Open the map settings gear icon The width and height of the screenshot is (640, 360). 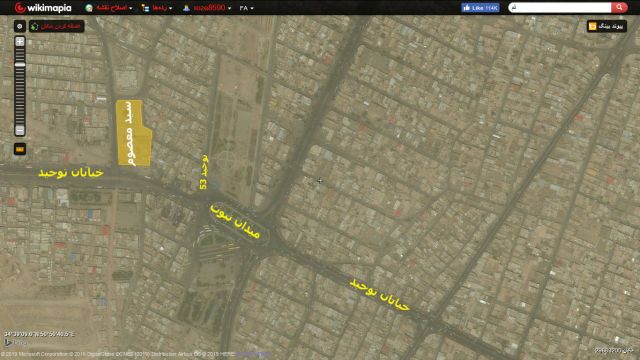click(x=20, y=26)
